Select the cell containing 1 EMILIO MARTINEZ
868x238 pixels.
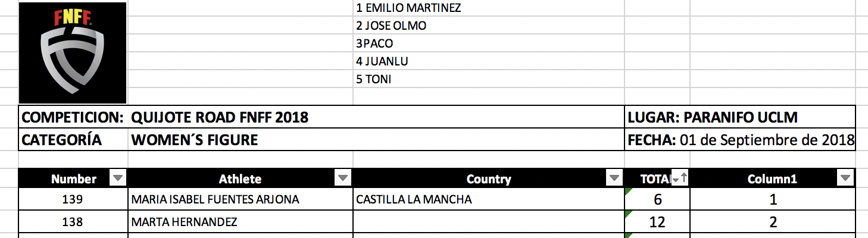coord(408,8)
